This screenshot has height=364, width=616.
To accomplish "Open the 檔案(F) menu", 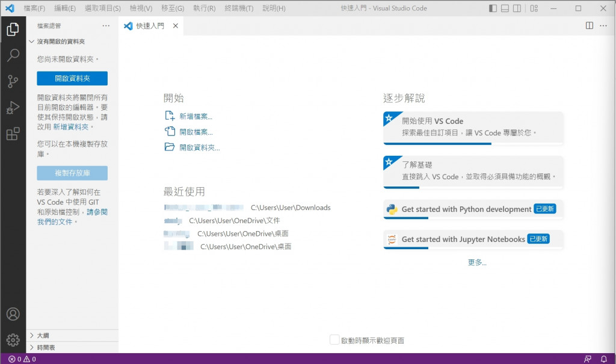I will [34, 8].
